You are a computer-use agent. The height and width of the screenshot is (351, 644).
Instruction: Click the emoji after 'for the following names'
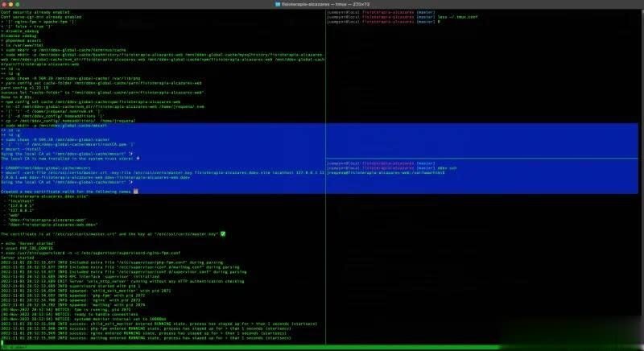(x=135, y=192)
